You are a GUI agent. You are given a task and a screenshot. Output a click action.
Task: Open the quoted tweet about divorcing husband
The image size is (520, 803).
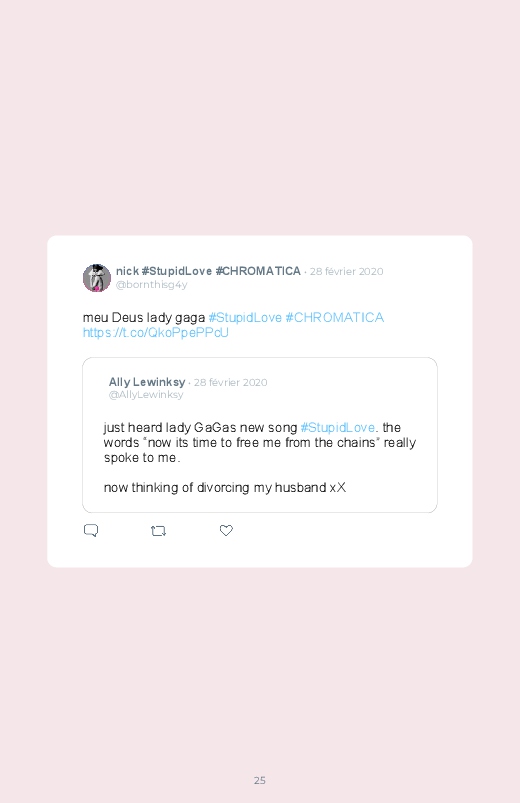[260, 435]
